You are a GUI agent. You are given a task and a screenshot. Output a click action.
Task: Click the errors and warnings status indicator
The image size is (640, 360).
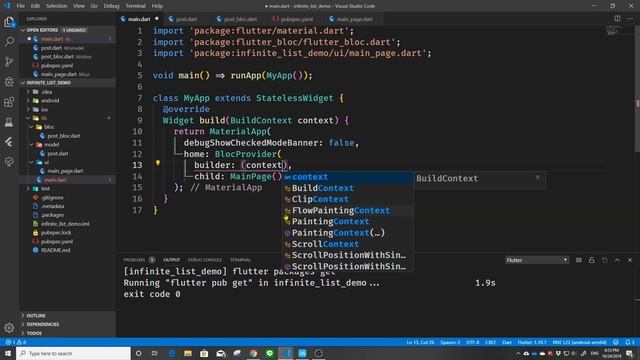pyautogui.click(x=16, y=342)
